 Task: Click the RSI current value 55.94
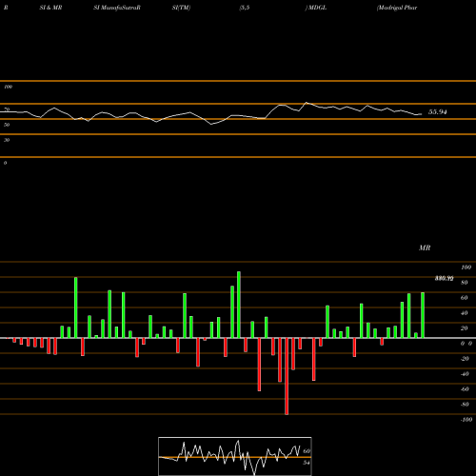[437, 112]
